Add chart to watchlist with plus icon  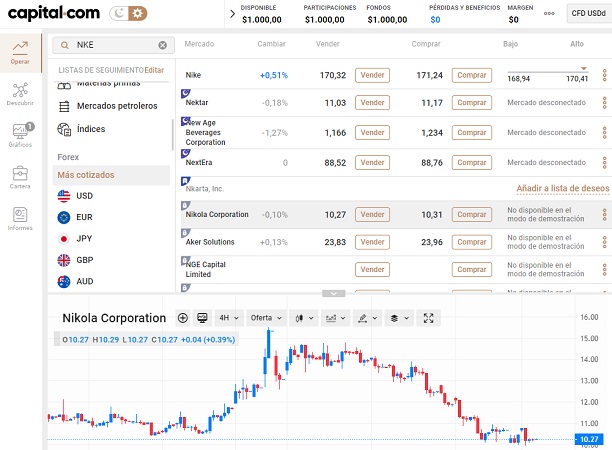pyautogui.click(x=183, y=318)
